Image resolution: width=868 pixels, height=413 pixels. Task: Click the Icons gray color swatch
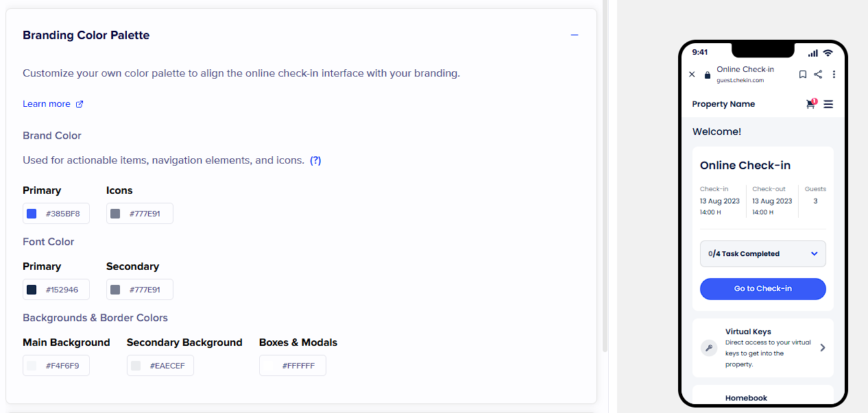(115, 214)
